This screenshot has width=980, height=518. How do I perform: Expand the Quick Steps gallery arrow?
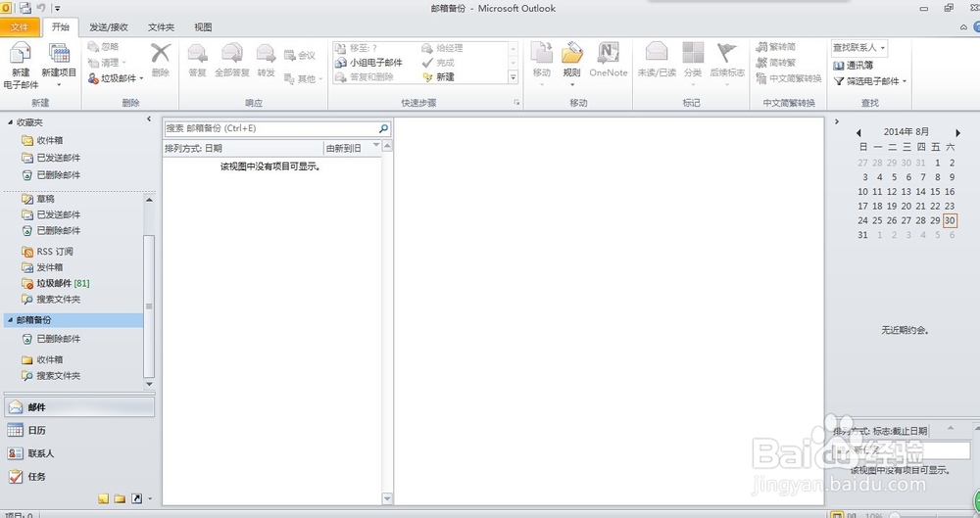[514, 77]
